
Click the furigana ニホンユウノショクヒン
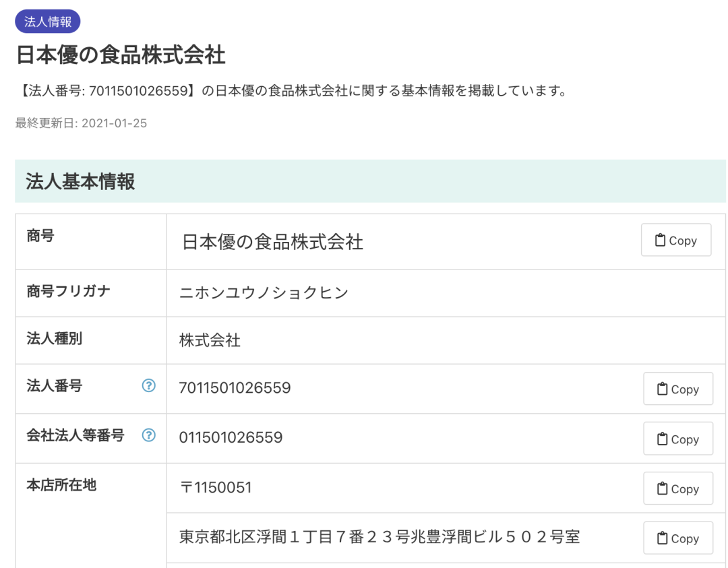[264, 293]
